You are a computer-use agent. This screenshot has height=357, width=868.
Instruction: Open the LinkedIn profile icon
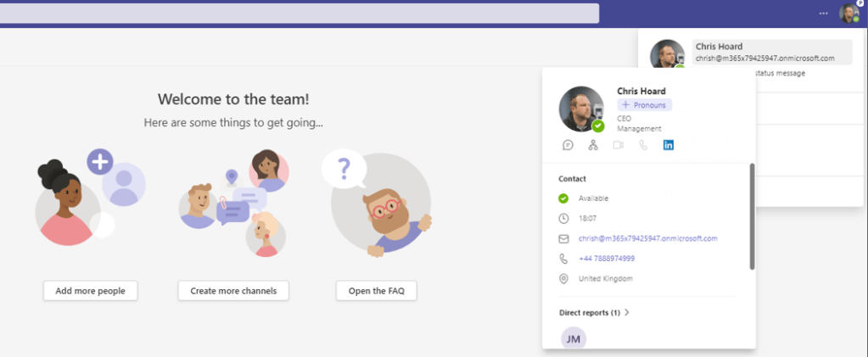click(669, 145)
